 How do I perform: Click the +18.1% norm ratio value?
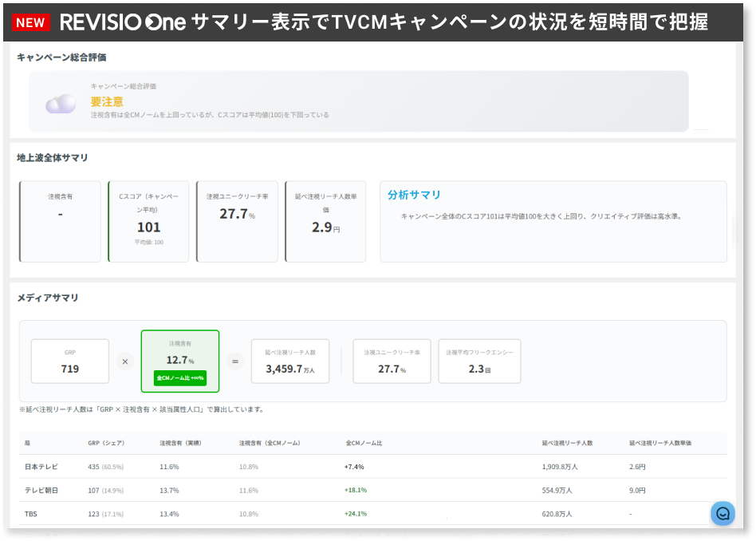tap(356, 490)
